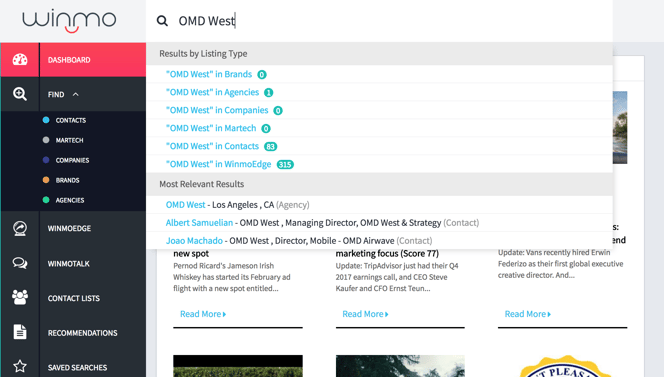This screenshot has width=664, height=377.
Task: Click the WinmoEdge sidebar icon
Action: click(x=20, y=228)
